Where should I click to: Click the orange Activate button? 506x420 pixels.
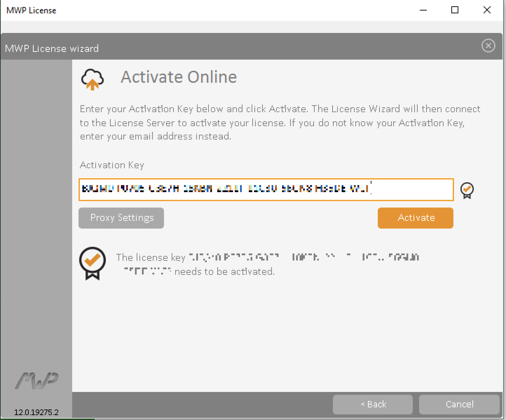pyautogui.click(x=416, y=218)
